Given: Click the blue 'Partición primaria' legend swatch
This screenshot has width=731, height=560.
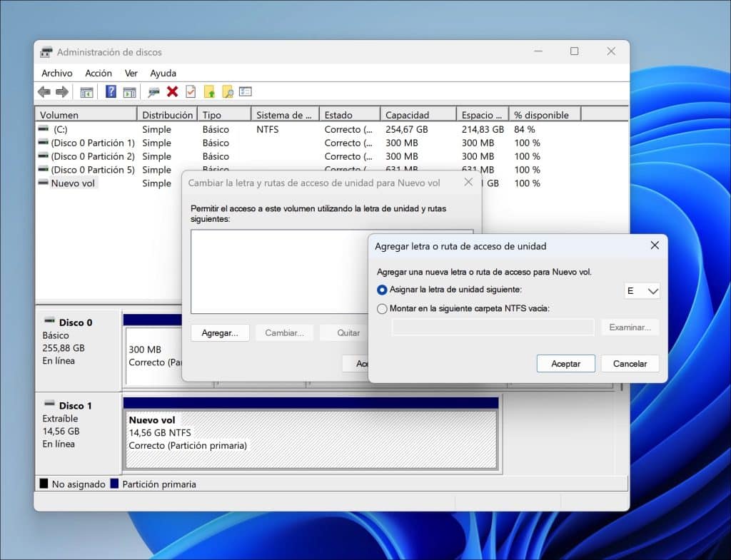Looking at the screenshot, I should tap(114, 484).
